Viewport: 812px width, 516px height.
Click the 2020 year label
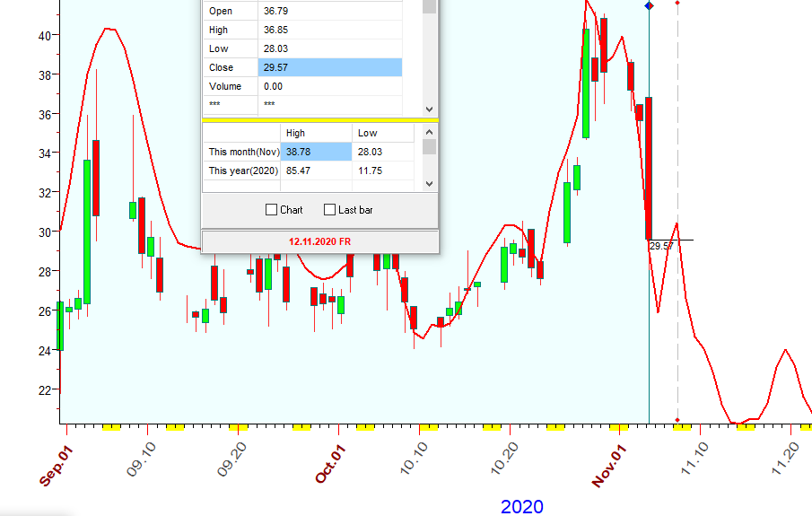click(521, 507)
